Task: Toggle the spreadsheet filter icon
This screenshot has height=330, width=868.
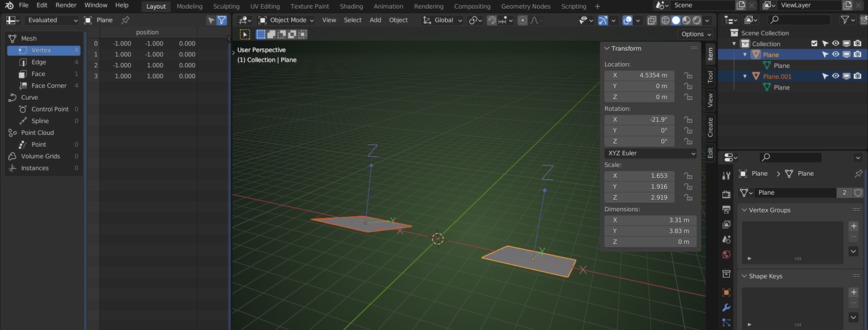Action: tap(222, 20)
